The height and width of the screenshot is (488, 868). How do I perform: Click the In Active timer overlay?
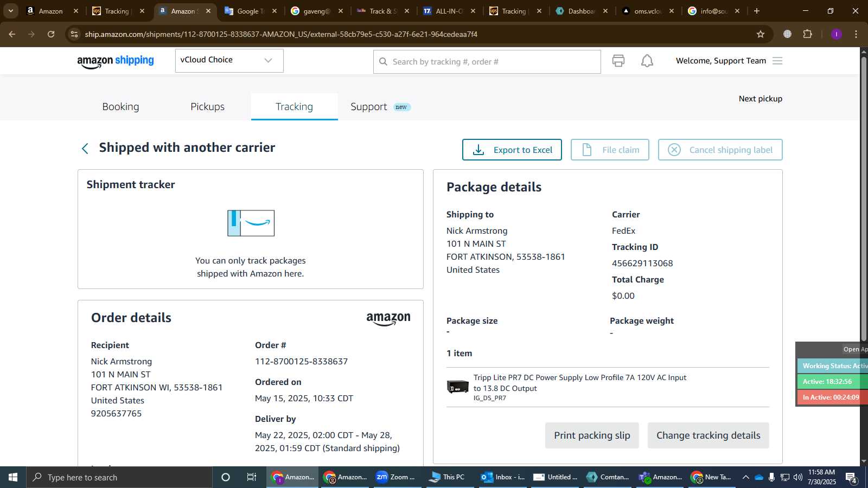[x=832, y=397]
